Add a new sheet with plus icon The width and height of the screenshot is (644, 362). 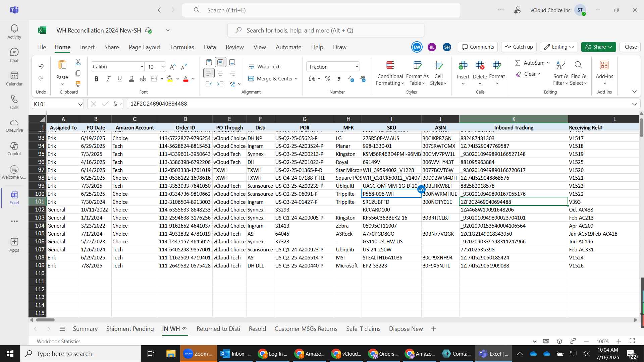pos(434,329)
